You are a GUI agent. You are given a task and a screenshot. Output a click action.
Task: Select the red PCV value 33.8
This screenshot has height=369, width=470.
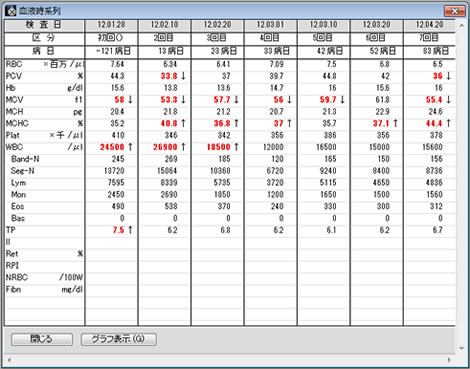(x=169, y=76)
